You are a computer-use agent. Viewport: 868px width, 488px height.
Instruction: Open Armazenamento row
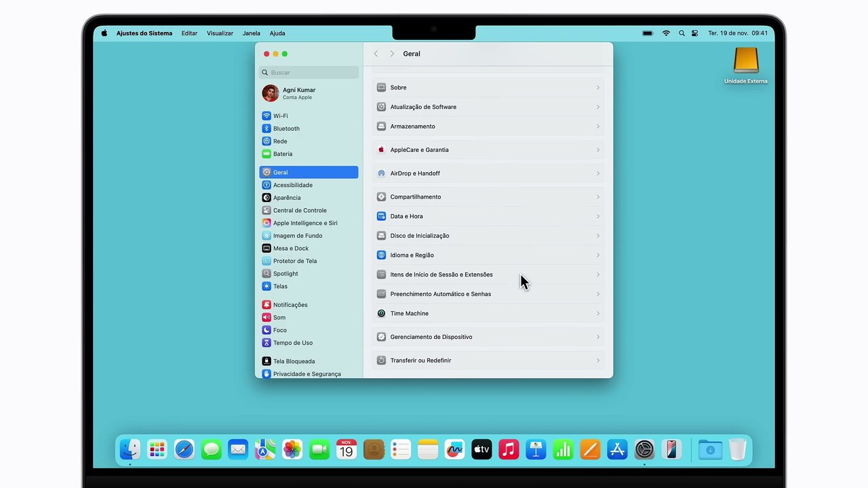pyautogui.click(x=488, y=126)
